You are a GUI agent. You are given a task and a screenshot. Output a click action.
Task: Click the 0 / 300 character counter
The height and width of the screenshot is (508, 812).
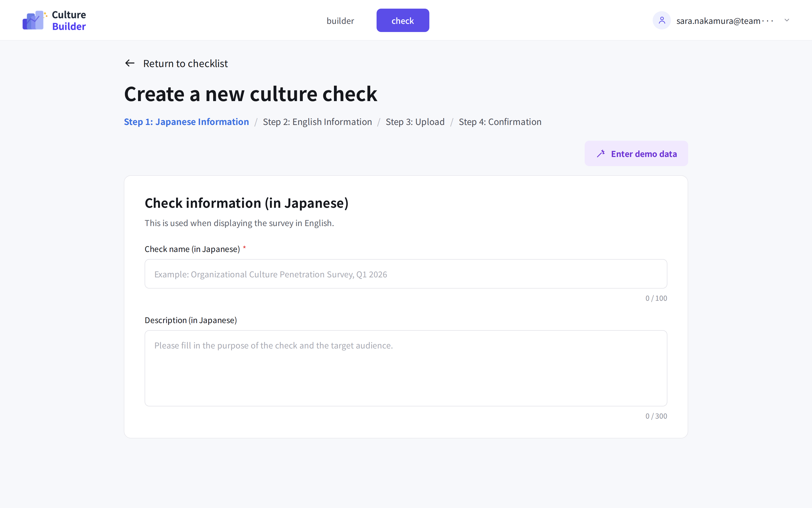click(x=656, y=416)
